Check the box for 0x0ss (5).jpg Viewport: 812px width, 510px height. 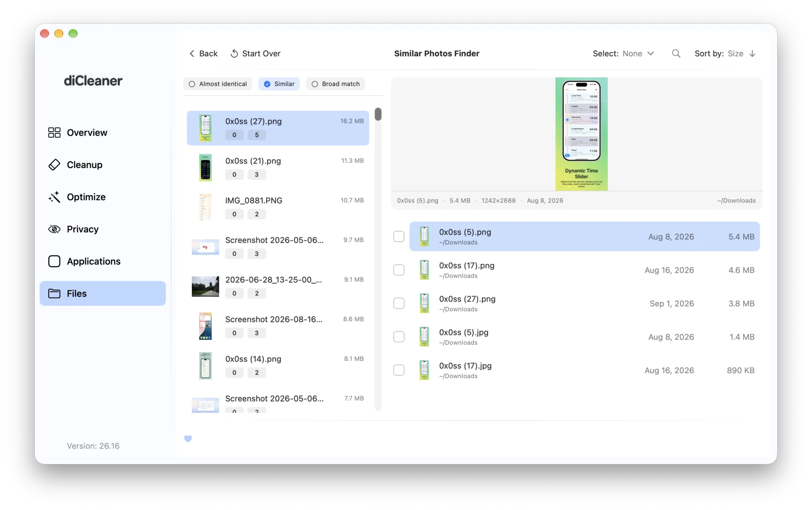click(399, 337)
